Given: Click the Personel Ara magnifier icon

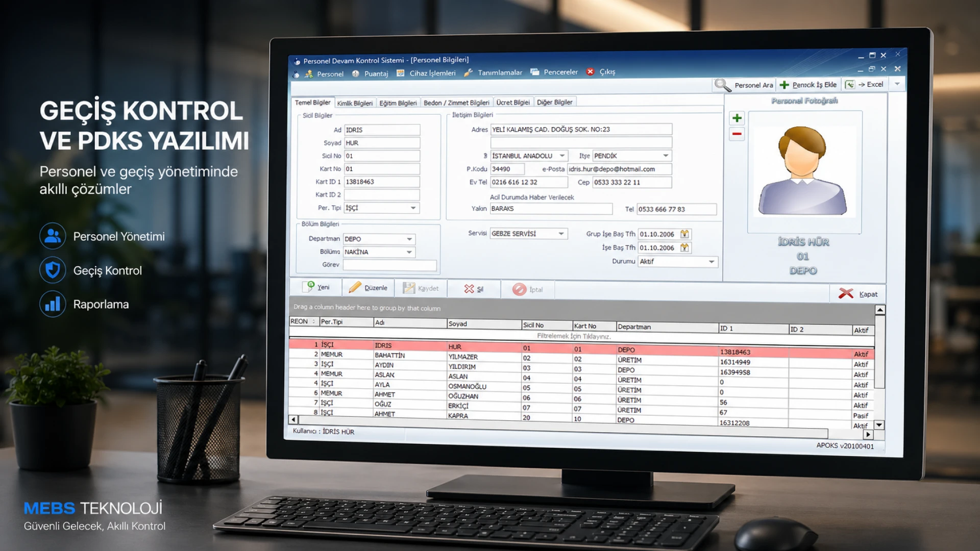Looking at the screenshot, I should (x=722, y=85).
